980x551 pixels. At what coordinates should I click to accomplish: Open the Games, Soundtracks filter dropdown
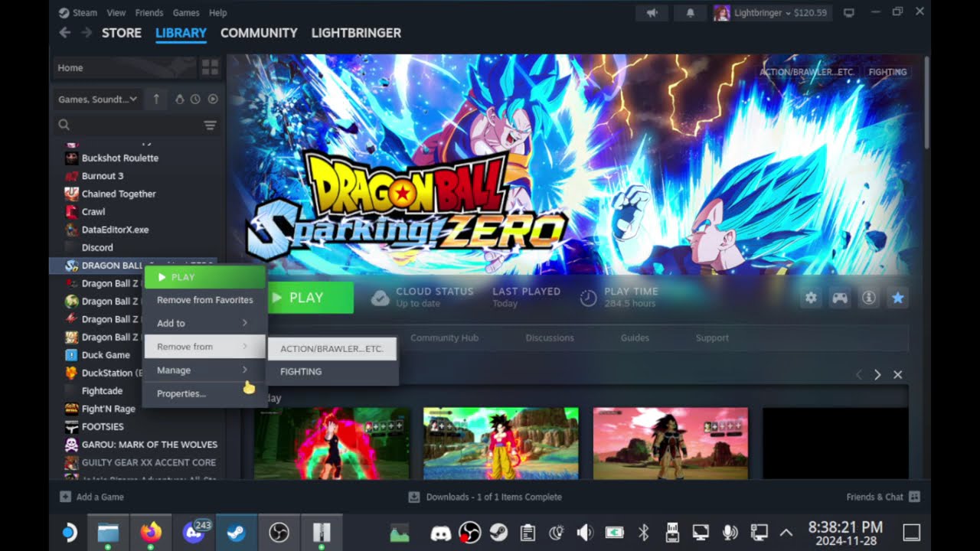coord(98,99)
